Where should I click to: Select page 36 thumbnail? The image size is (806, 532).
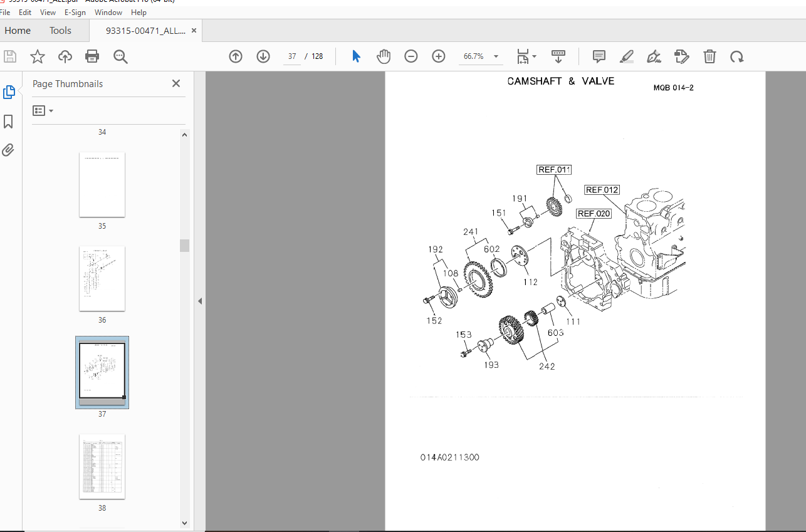tap(102, 278)
